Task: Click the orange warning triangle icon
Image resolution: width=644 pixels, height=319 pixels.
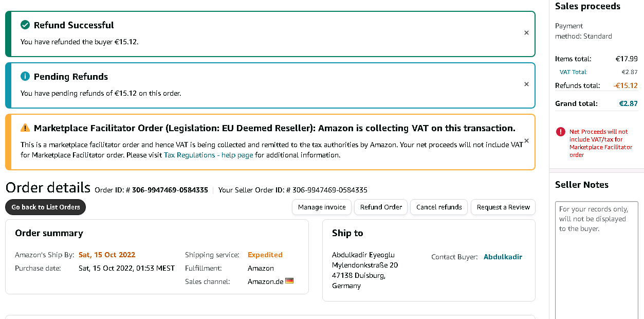Action: pyautogui.click(x=25, y=128)
